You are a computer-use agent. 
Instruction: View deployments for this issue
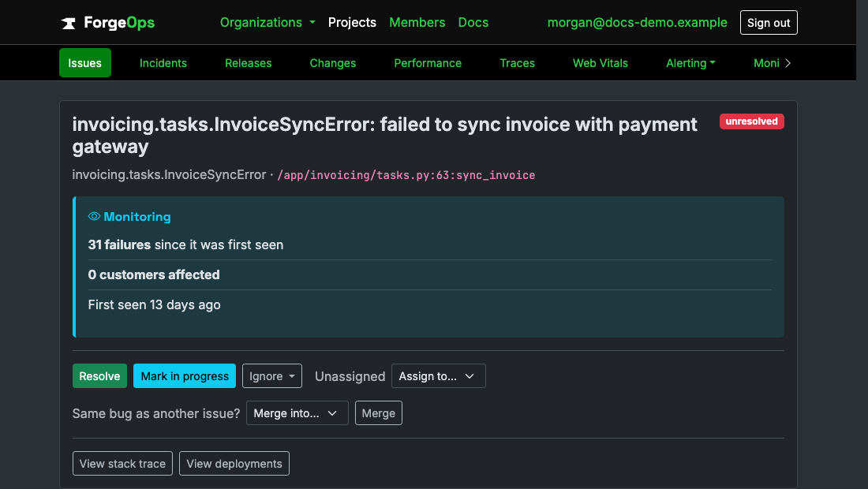click(234, 464)
